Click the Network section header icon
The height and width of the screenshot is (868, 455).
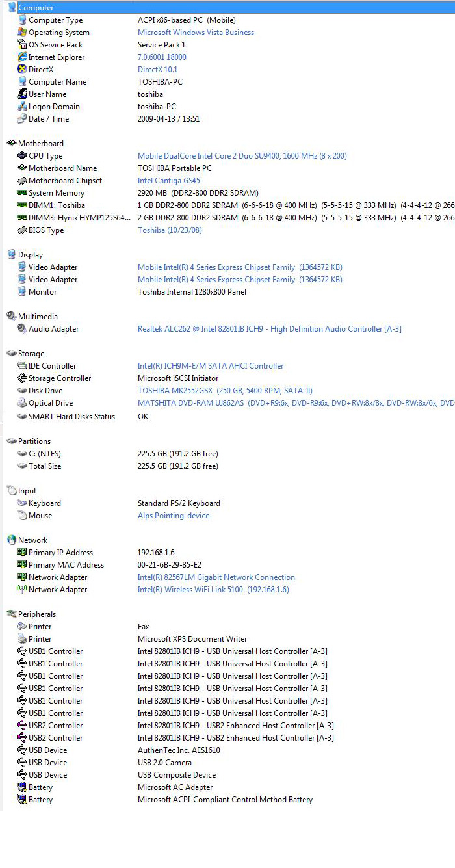(12, 540)
